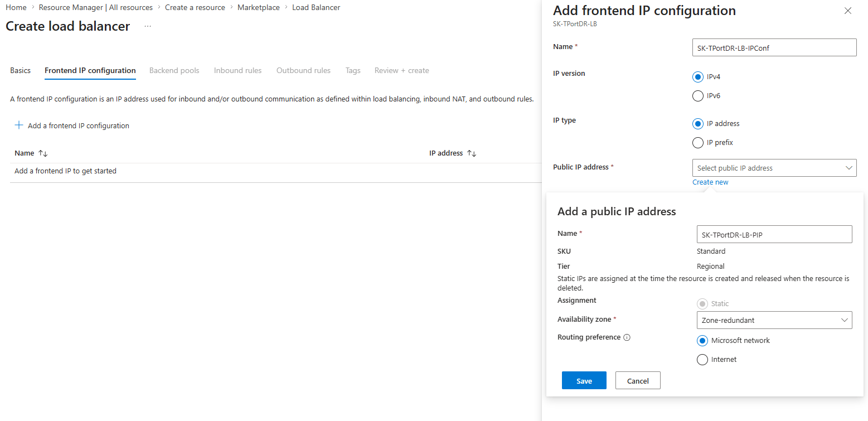Viewport: 868px width, 421px height.
Task: Open Resource Manager | All resources breadcrumb
Action: click(x=96, y=8)
